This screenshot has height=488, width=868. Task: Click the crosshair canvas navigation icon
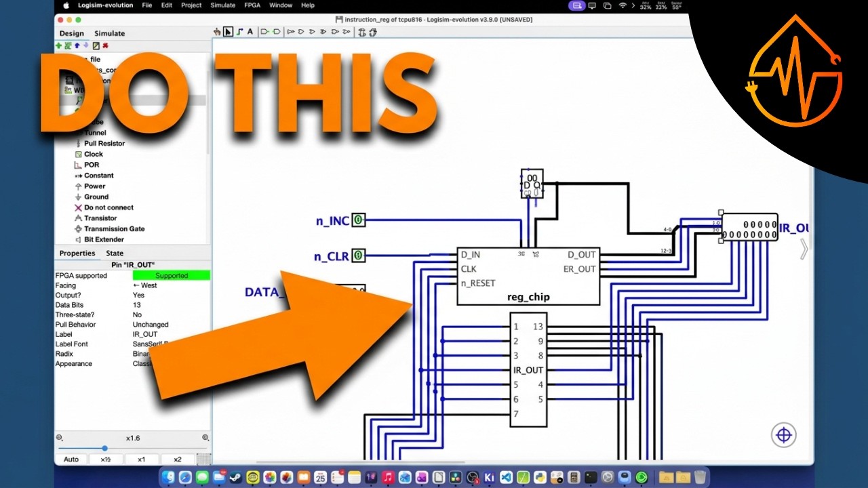point(784,434)
